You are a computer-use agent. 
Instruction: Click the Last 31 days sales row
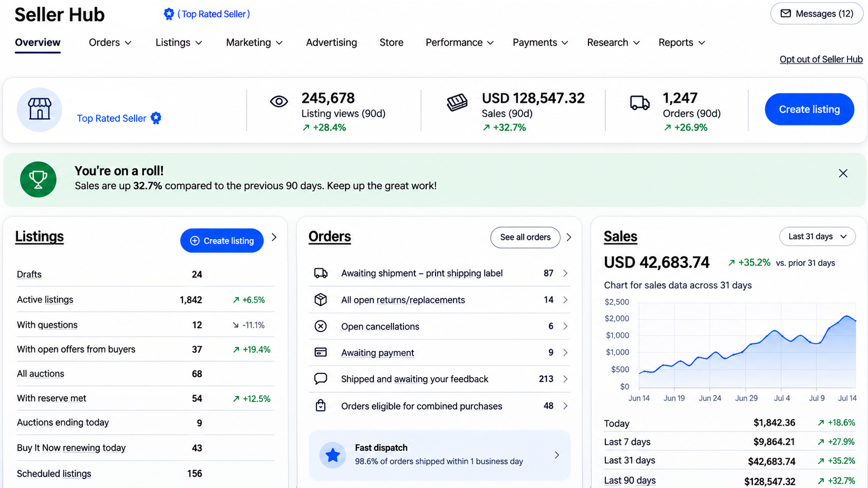(729, 461)
